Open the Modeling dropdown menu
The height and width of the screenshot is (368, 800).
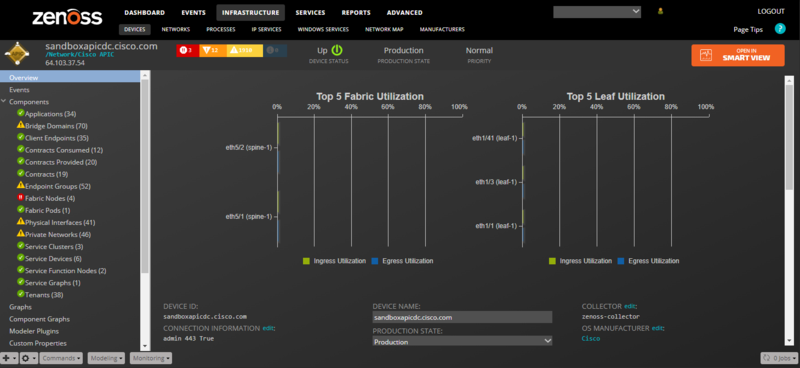point(107,358)
